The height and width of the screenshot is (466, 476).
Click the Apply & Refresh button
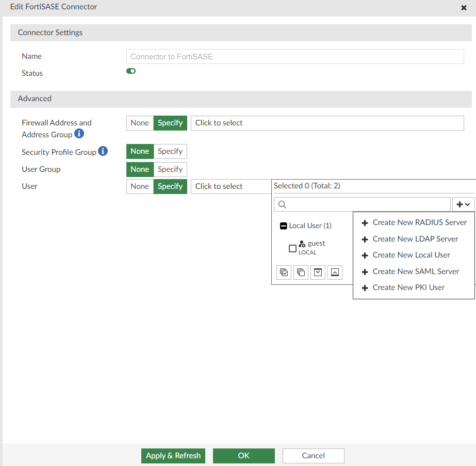173,456
